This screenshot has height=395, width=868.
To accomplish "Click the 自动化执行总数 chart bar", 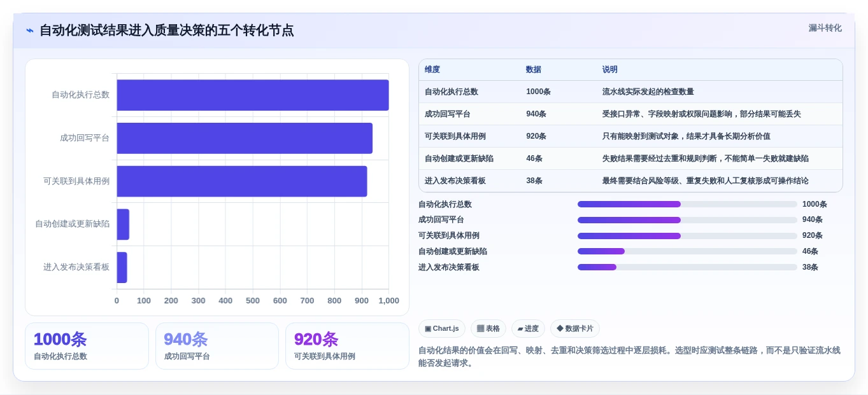I will (x=252, y=95).
